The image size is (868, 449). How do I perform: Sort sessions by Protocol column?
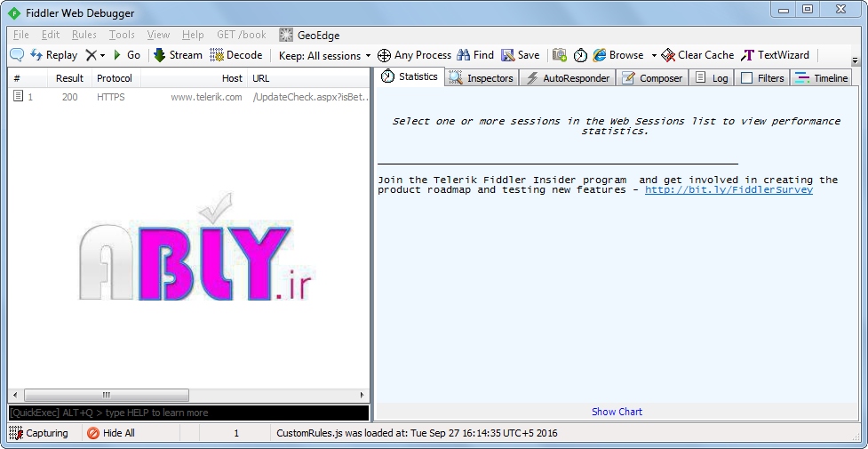click(x=115, y=78)
